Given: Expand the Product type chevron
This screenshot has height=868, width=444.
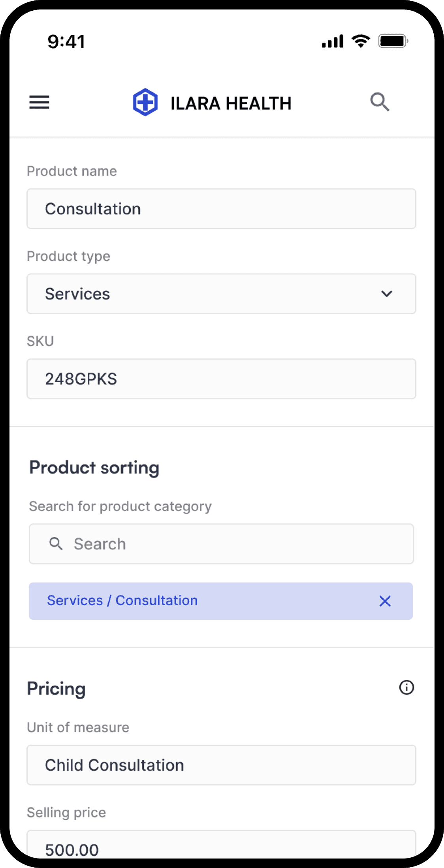Looking at the screenshot, I should (387, 294).
